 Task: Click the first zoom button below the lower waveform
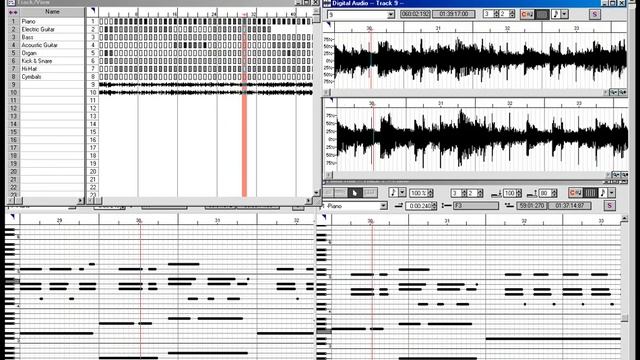point(616,175)
